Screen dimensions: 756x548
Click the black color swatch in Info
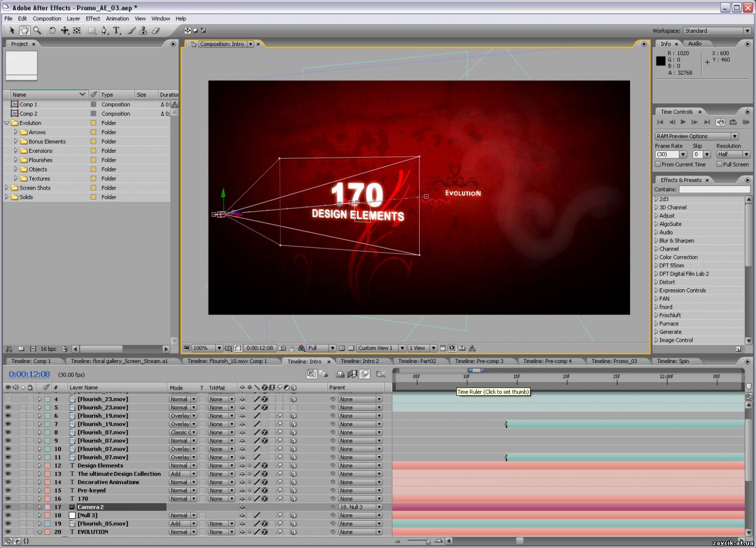pos(661,61)
